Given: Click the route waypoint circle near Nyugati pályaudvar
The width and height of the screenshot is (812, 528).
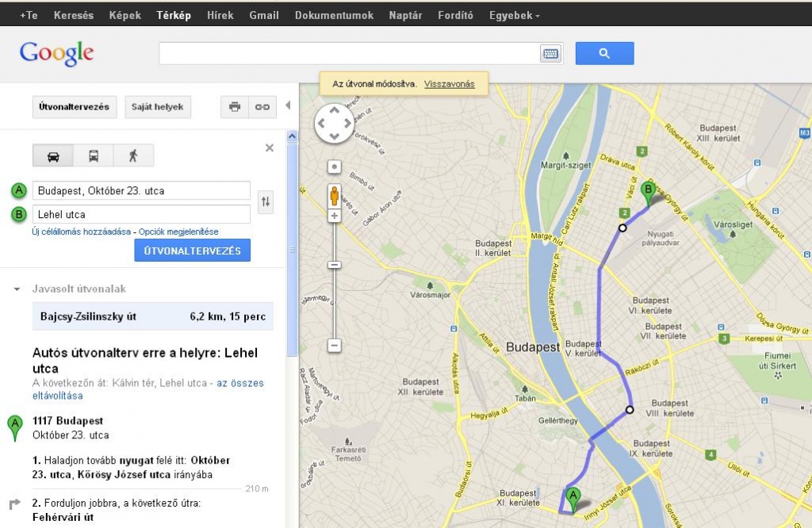Looking at the screenshot, I should (x=622, y=228).
